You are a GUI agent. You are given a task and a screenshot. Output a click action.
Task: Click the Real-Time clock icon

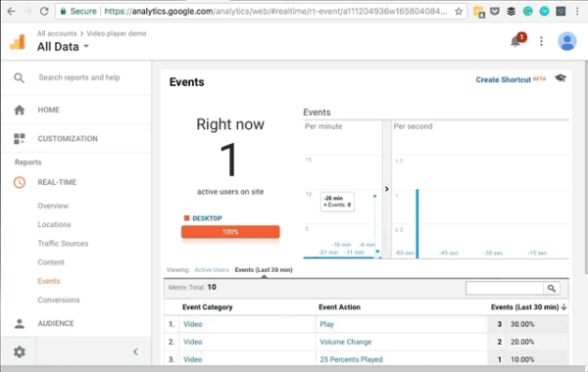[x=20, y=182]
